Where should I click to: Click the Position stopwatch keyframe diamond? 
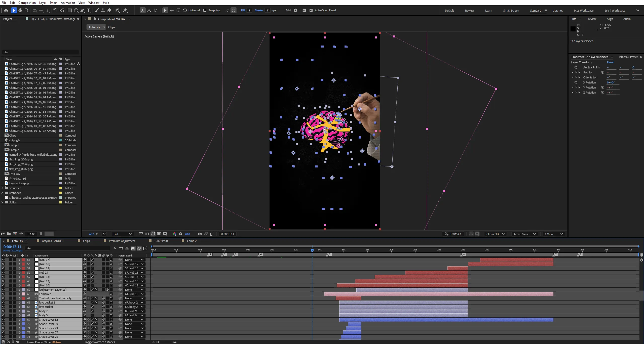[576, 72]
